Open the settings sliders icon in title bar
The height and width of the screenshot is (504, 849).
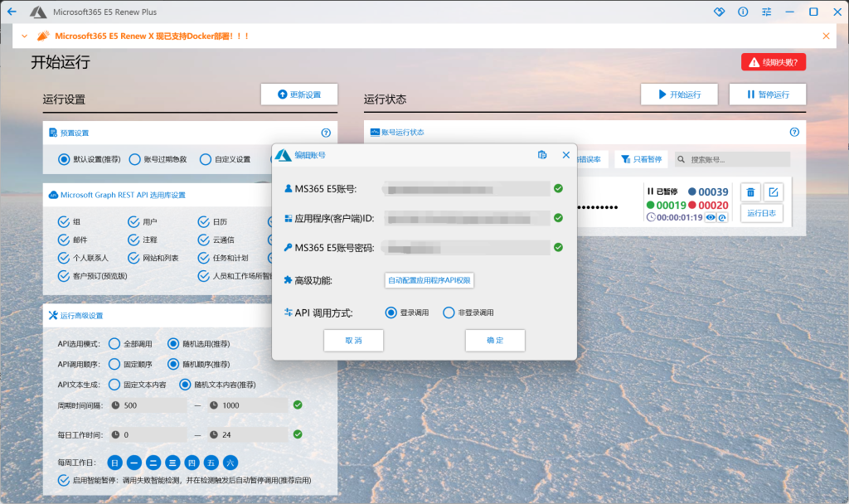[x=767, y=12]
